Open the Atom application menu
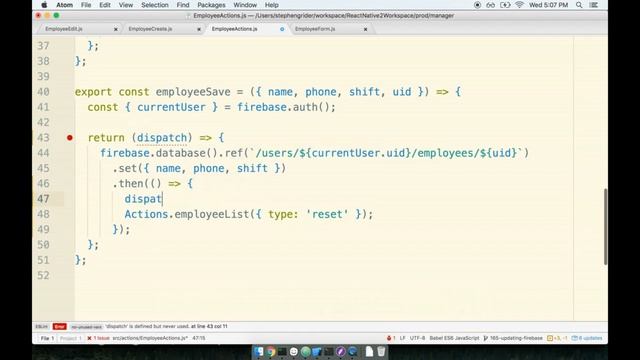The width and height of the screenshot is (640, 360). tap(64, 5)
